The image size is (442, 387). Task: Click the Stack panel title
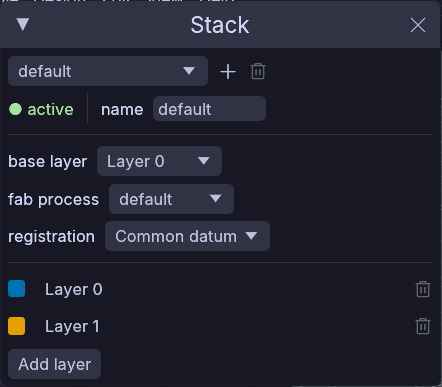220,25
